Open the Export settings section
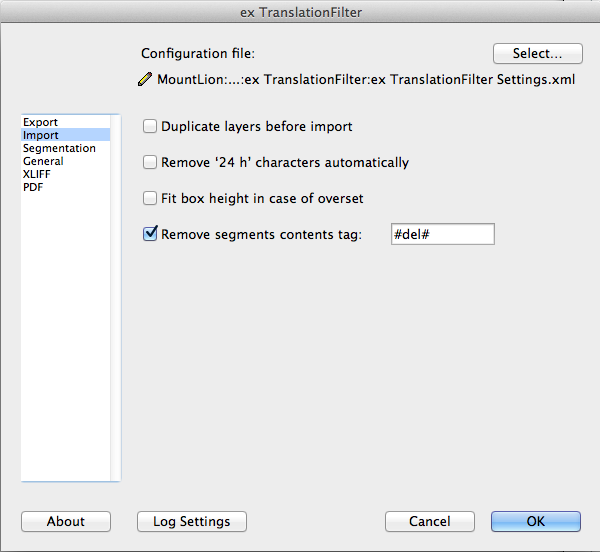The width and height of the screenshot is (600, 552). pyautogui.click(x=40, y=122)
